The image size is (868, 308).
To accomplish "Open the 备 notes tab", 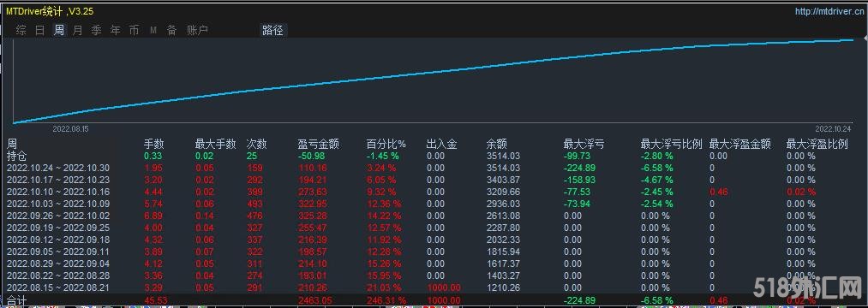I will click(172, 31).
